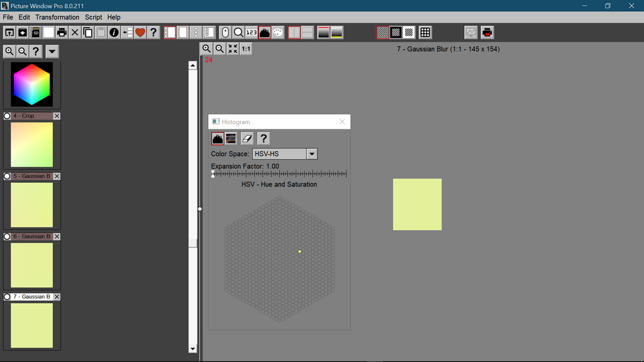Screen dimensions: 644x362
Task: Click the 123 readout tool icon
Action: click(252, 32)
